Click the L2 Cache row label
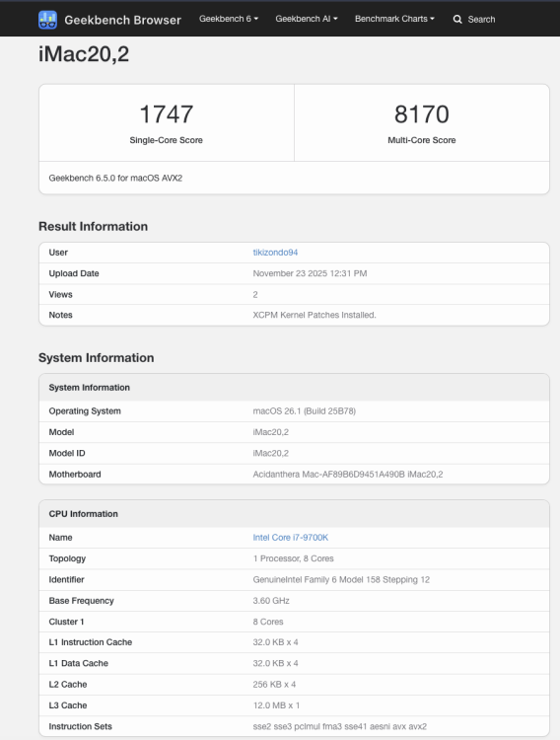Screen dimensions: 560x740 point(68,685)
